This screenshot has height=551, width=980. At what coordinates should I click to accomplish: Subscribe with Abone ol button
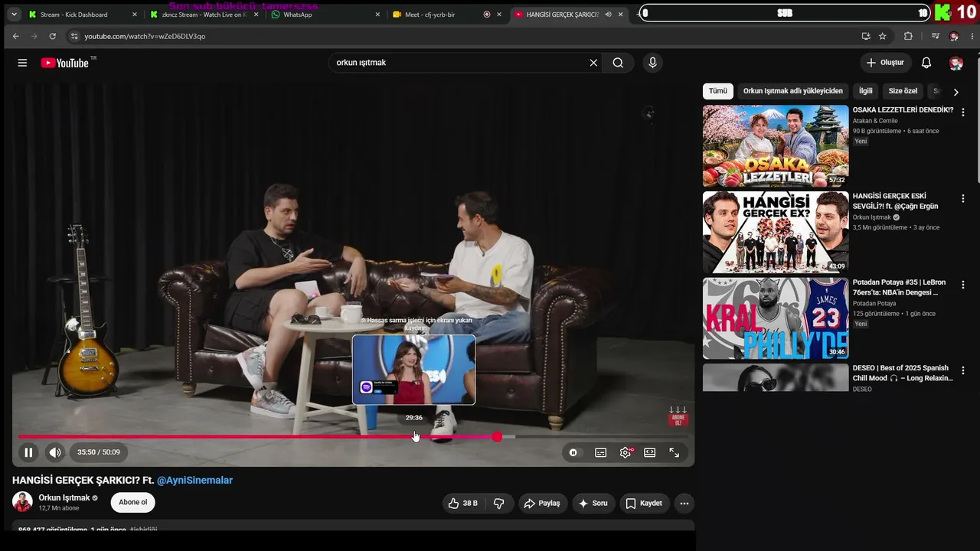pyautogui.click(x=133, y=502)
